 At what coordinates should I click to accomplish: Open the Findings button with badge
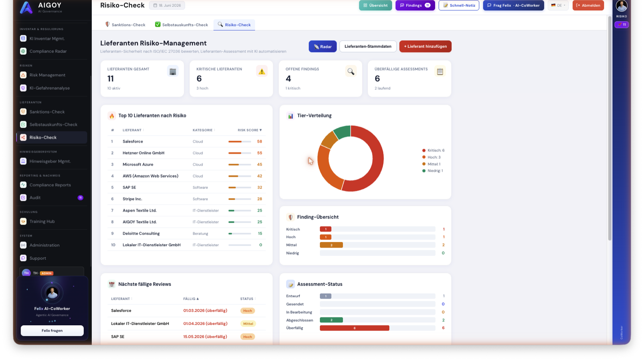coord(415,6)
